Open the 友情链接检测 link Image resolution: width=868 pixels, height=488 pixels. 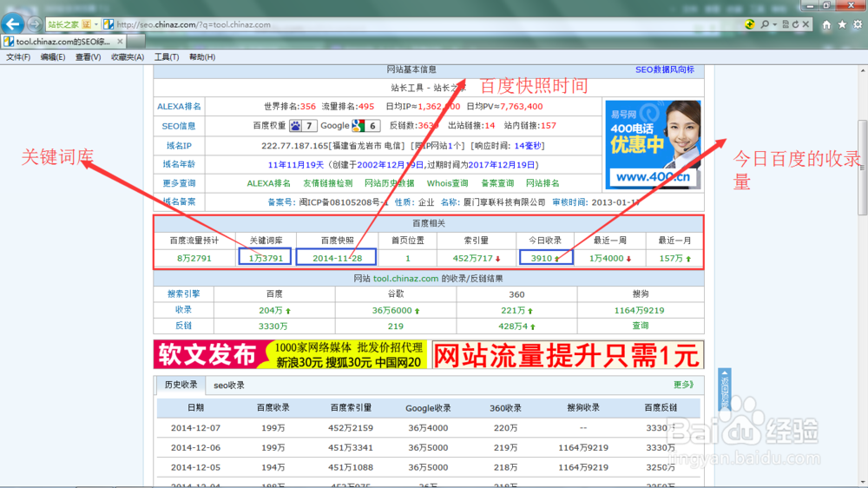point(328,183)
